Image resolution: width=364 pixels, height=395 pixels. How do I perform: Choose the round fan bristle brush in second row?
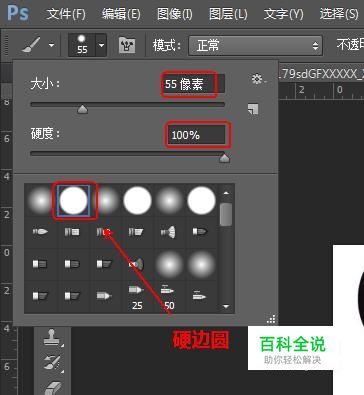pyautogui.click(x=168, y=232)
